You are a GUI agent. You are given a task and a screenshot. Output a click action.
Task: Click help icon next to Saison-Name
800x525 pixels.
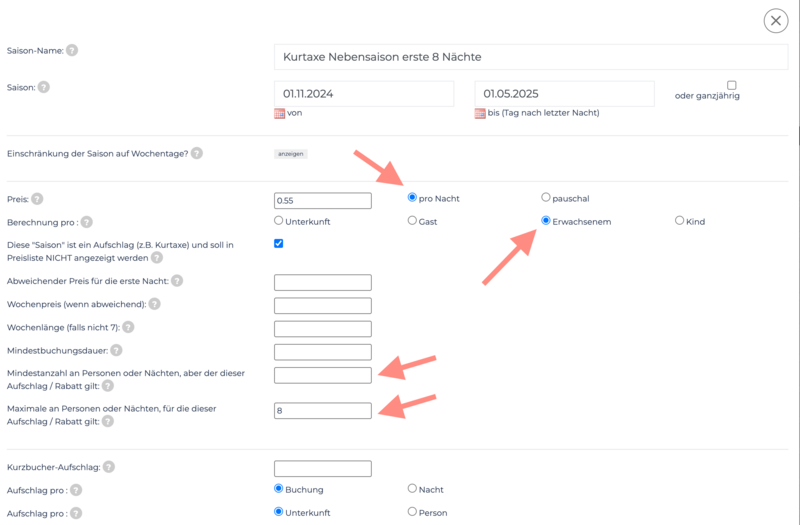pyautogui.click(x=72, y=50)
